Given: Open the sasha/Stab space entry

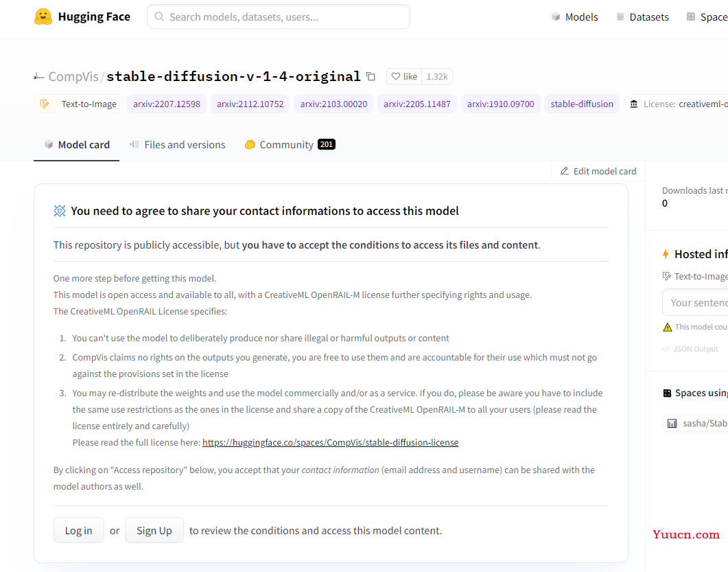Looking at the screenshot, I should [695, 423].
